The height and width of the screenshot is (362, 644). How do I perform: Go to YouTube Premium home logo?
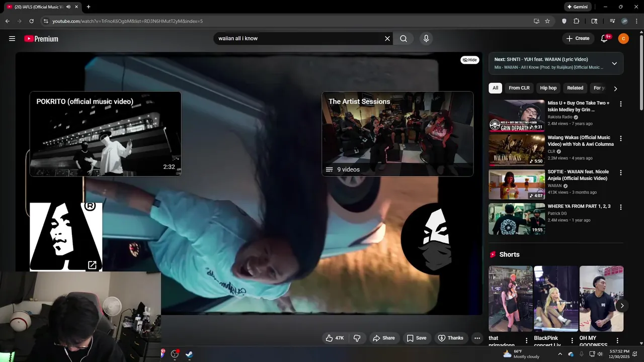[41, 39]
